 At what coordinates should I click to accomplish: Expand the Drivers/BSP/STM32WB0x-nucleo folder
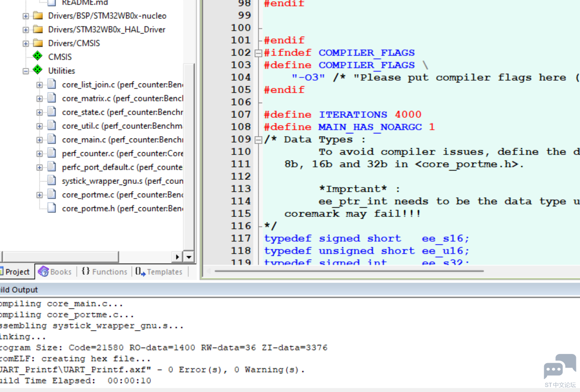click(x=26, y=16)
